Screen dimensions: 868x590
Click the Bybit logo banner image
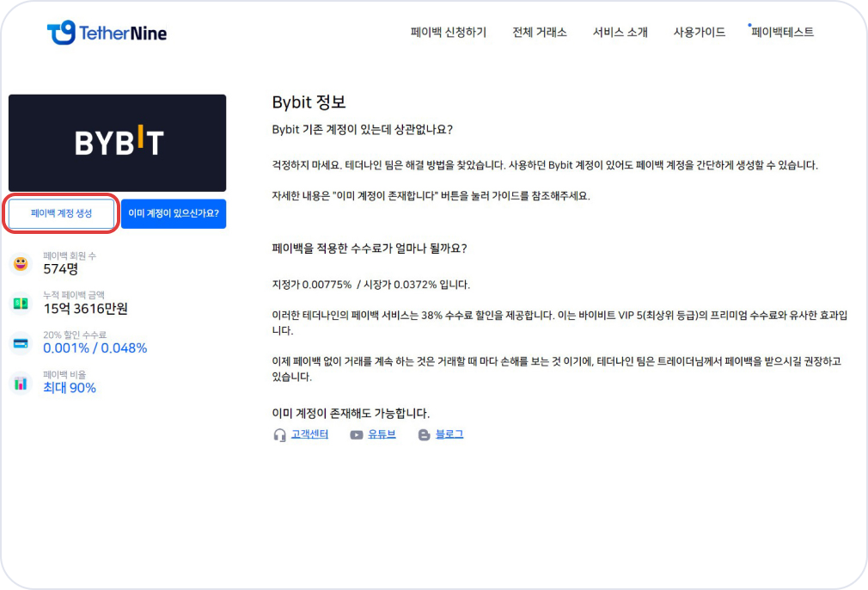118,143
